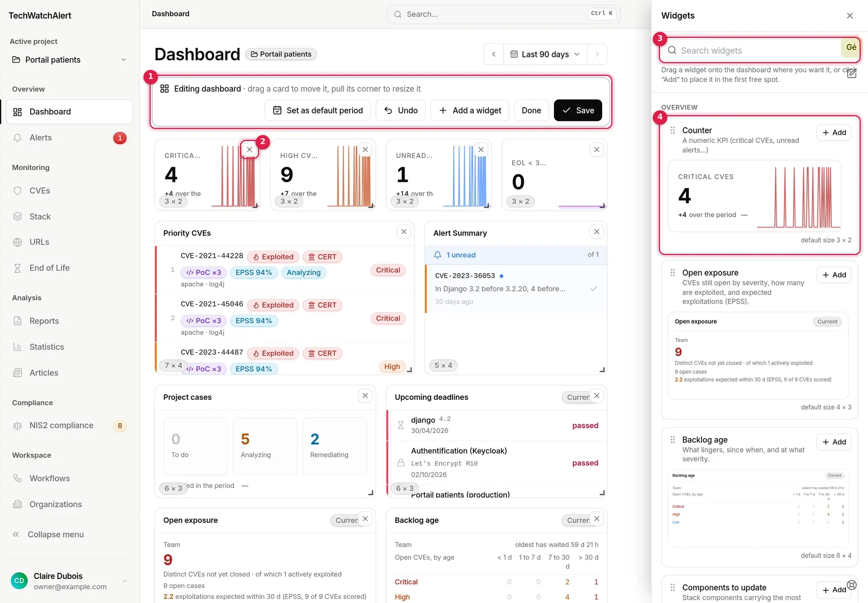Click the edit note icon in Widgets panel
This screenshot has height=603, width=868.
[852, 73]
